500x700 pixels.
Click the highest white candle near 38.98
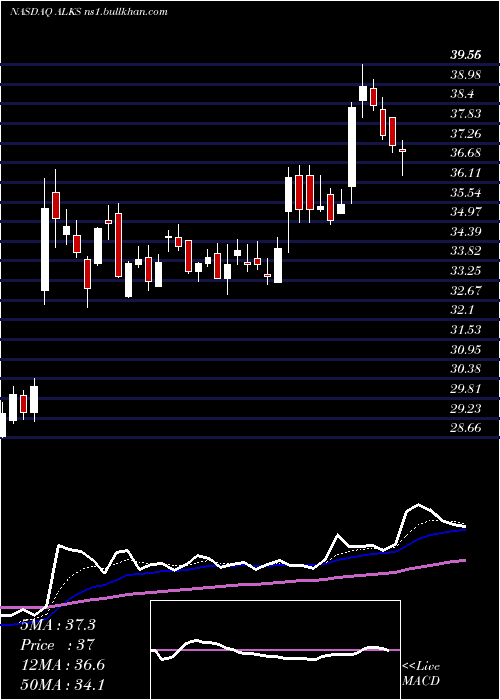point(362,93)
